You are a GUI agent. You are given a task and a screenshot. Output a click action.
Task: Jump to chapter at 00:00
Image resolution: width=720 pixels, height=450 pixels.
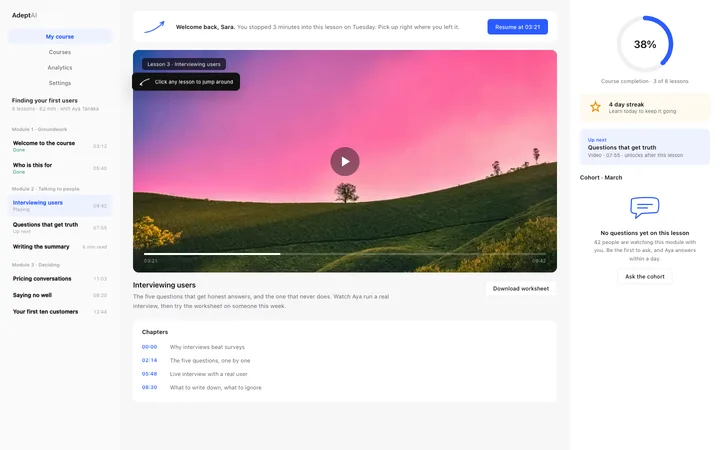pos(149,347)
